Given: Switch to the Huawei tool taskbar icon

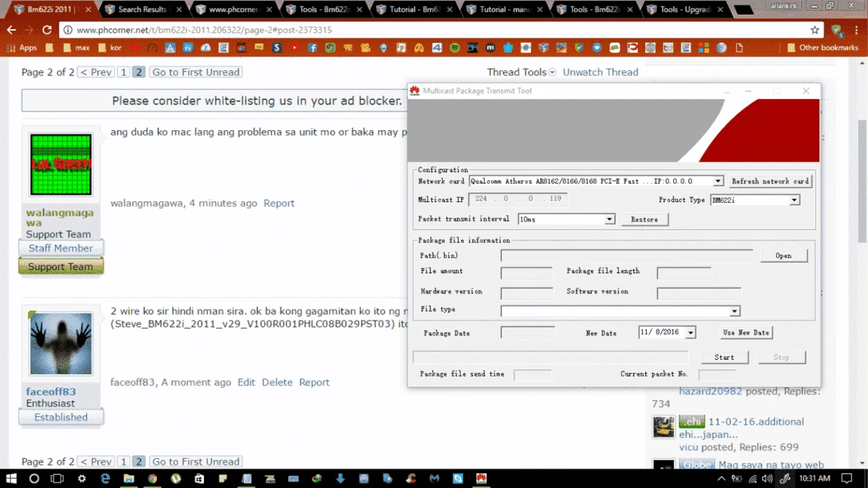Looking at the screenshot, I should click(x=481, y=479).
